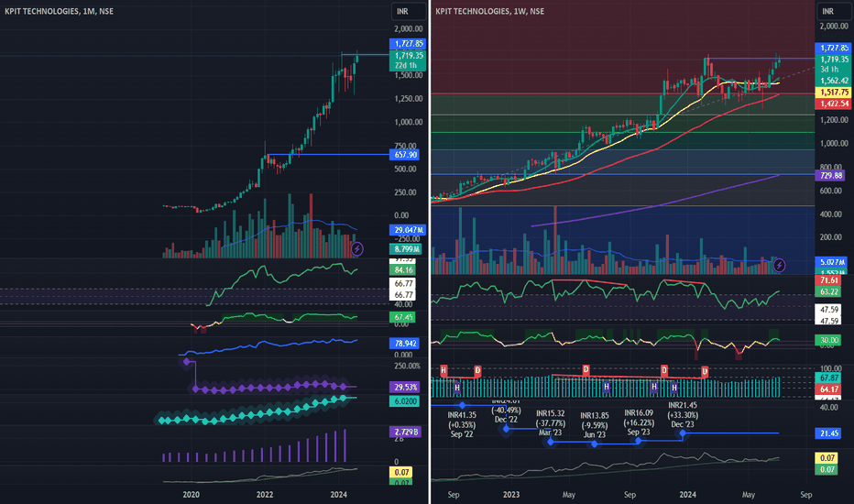Click 2023 on the weekly time axis
854x504 pixels.
click(x=511, y=495)
